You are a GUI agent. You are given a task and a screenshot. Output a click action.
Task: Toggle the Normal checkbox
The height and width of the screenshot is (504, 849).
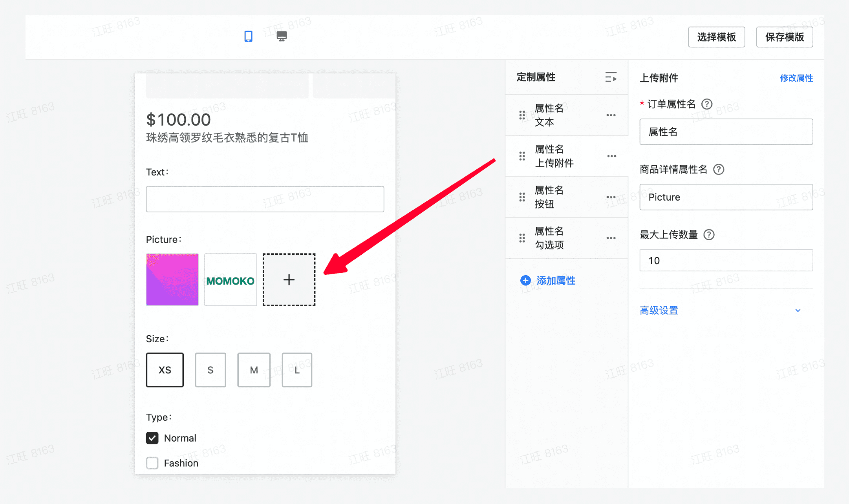(x=152, y=438)
